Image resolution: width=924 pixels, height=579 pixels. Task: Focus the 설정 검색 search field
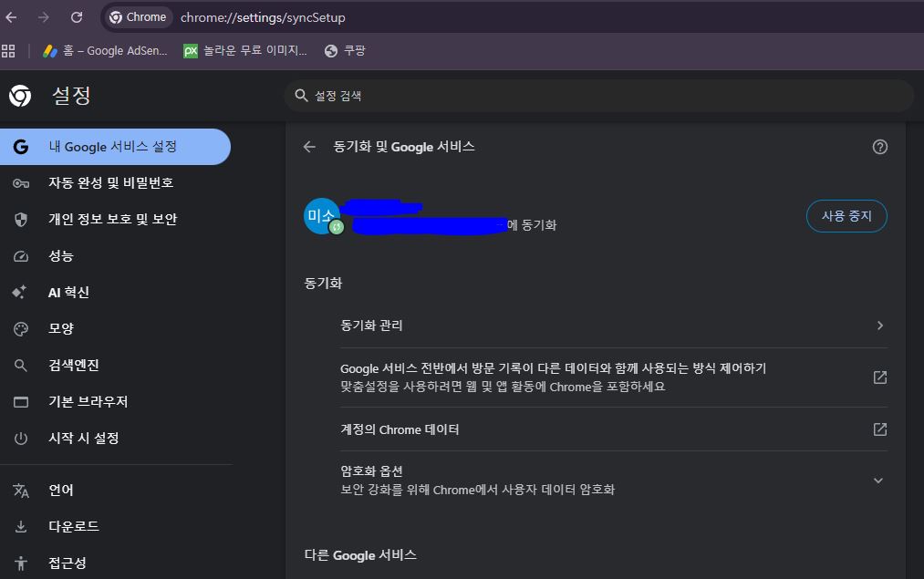598,96
